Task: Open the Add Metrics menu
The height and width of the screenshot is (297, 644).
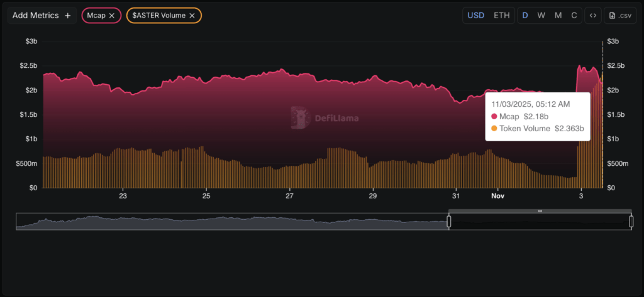Action: (x=42, y=16)
